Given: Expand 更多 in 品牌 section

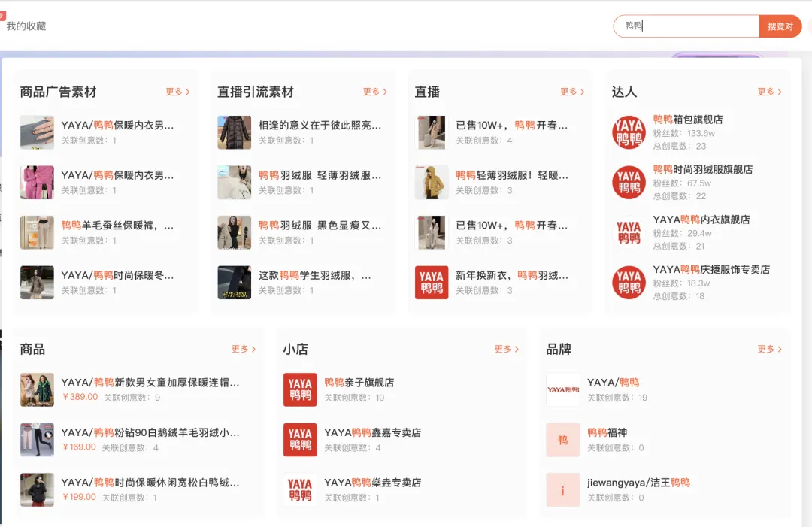Looking at the screenshot, I should point(770,349).
